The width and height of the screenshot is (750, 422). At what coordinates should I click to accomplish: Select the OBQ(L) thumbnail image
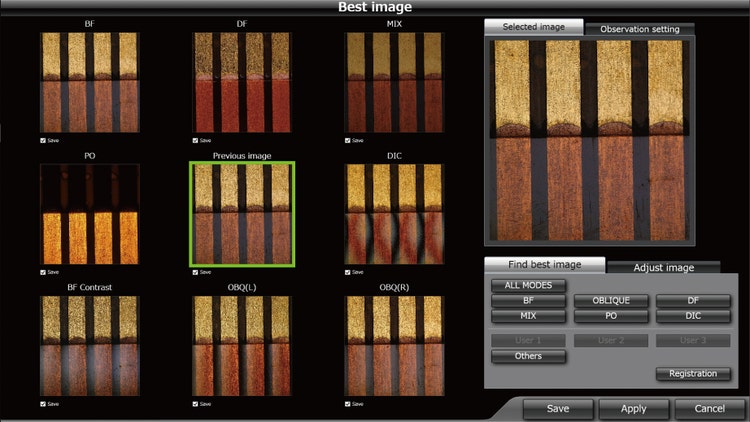pyautogui.click(x=242, y=346)
